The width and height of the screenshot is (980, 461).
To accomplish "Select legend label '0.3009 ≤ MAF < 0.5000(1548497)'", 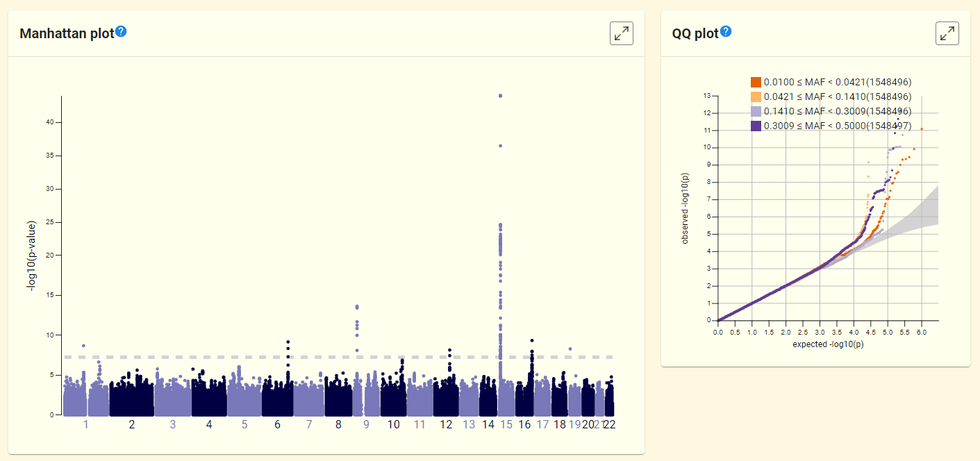I will [x=838, y=126].
